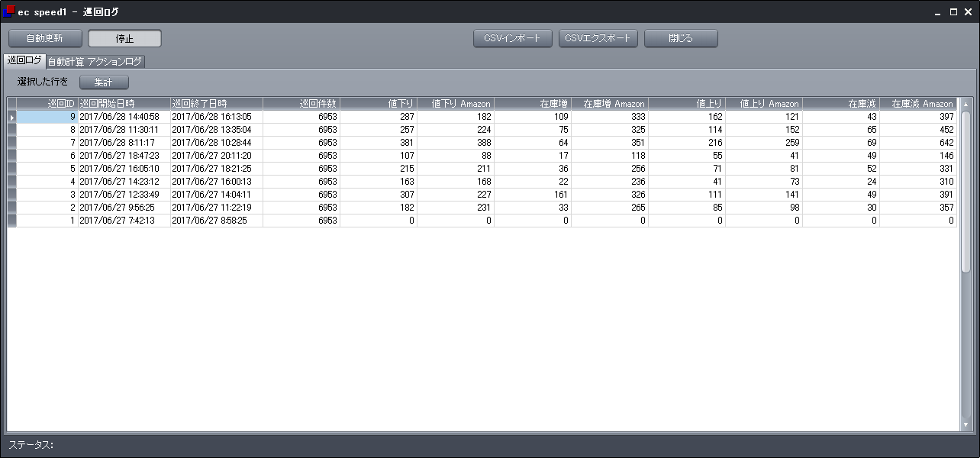Click end time 2017/06/28 10:28:44

(x=216, y=143)
